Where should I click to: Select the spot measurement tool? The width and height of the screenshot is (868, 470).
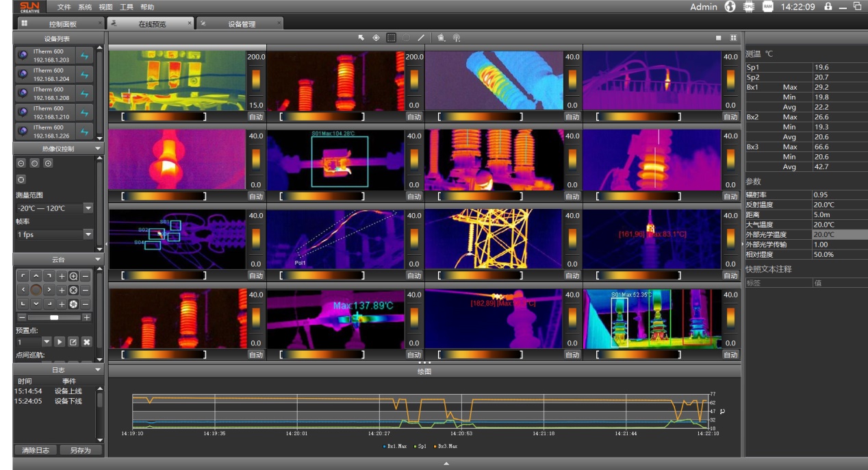pos(376,38)
